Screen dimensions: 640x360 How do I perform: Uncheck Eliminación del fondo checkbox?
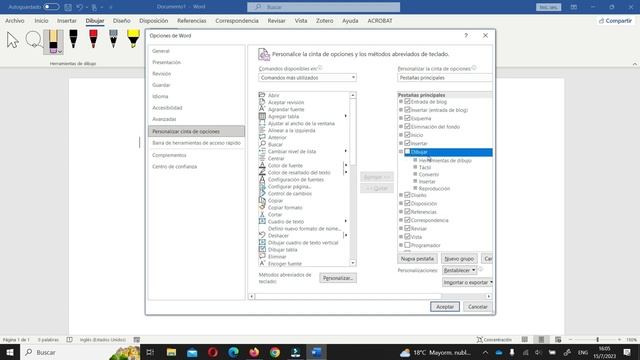coord(407,126)
